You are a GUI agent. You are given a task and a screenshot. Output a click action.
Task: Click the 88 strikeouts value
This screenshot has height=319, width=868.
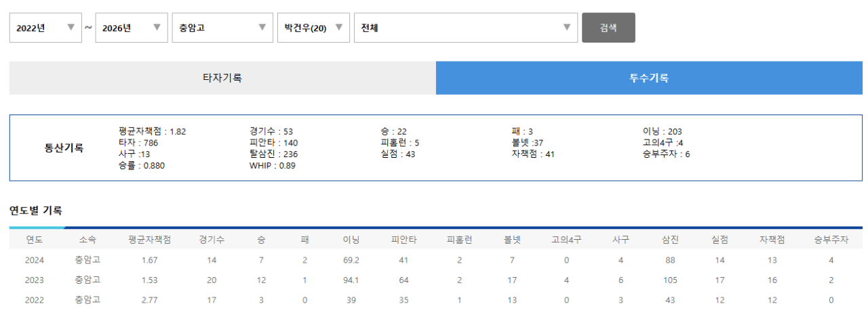click(x=670, y=259)
